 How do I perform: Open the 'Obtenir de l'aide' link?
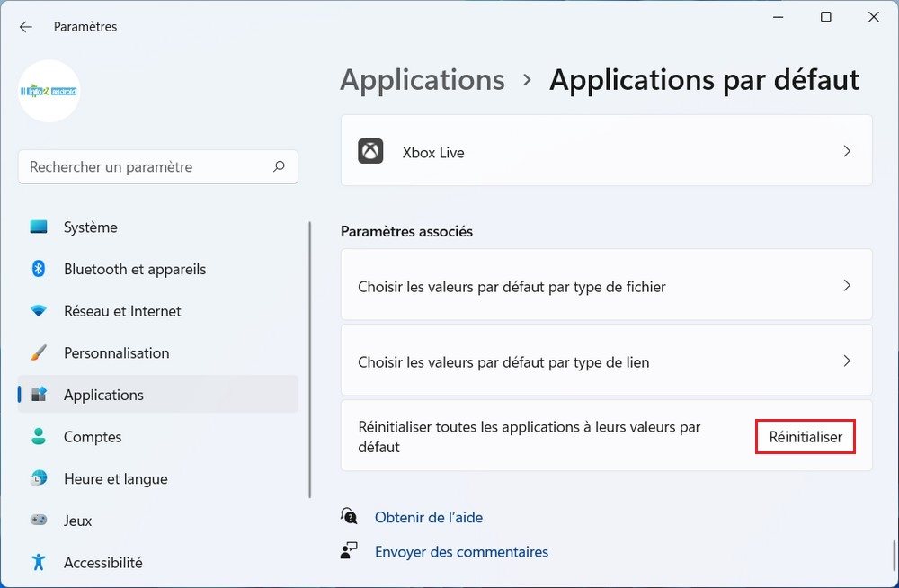coord(428,517)
